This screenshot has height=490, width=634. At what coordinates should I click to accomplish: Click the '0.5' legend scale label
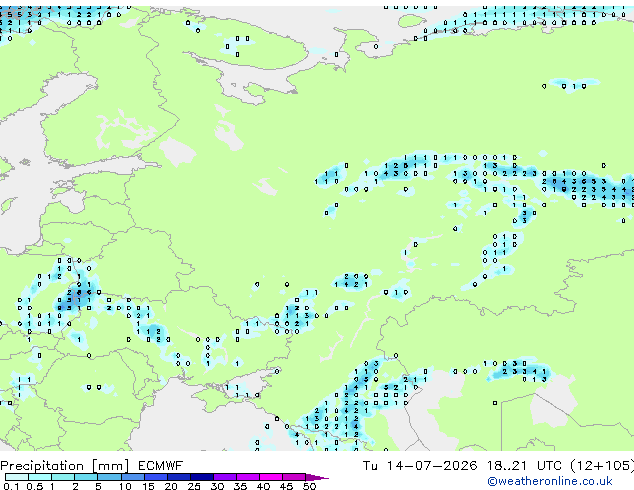34,486
